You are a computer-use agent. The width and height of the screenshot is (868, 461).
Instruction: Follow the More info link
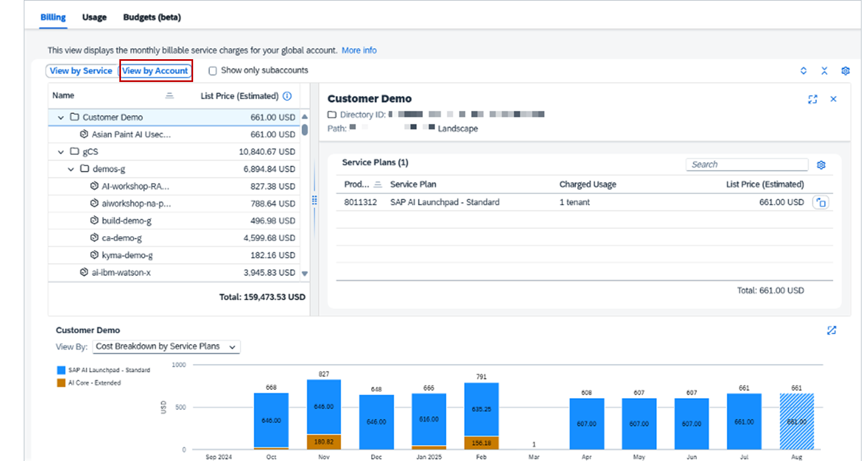pos(359,50)
